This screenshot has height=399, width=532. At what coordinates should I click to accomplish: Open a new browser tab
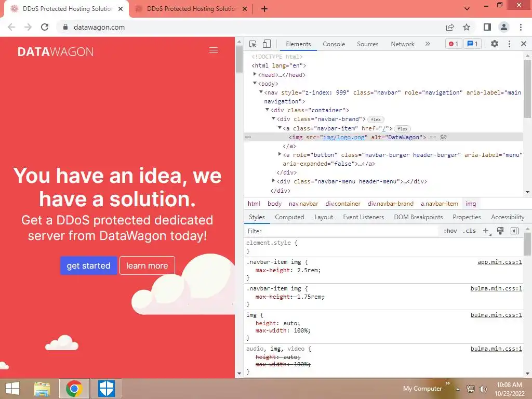264,9
